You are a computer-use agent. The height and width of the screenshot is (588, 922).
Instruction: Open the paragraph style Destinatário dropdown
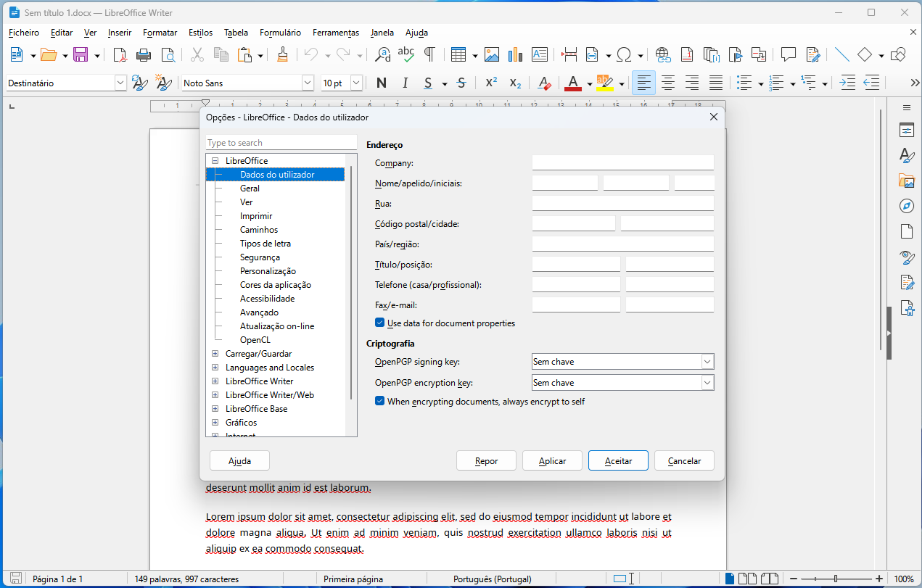[120, 83]
